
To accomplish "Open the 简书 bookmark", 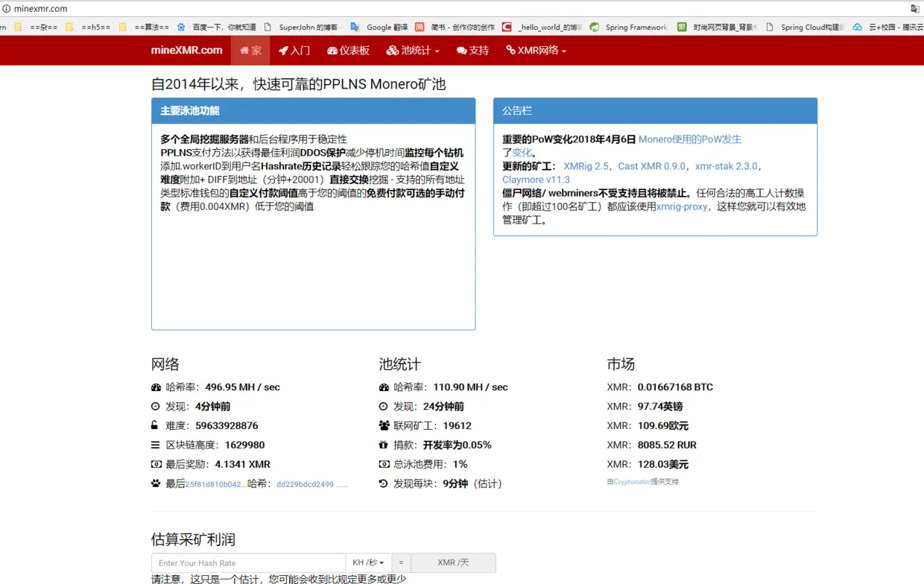I will pos(455,27).
